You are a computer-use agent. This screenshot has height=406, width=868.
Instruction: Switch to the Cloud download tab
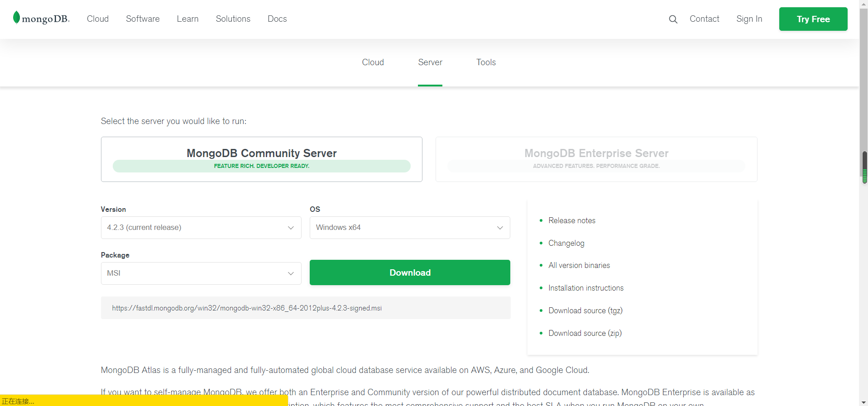coord(373,62)
